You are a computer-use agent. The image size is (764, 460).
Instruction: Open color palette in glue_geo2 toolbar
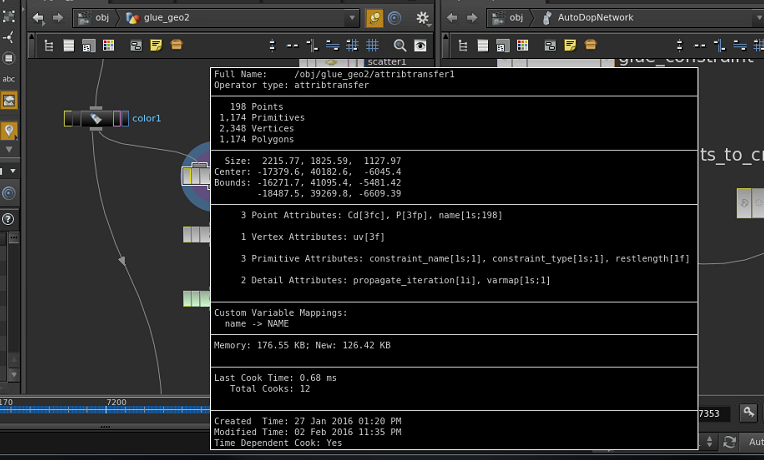(108, 46)
